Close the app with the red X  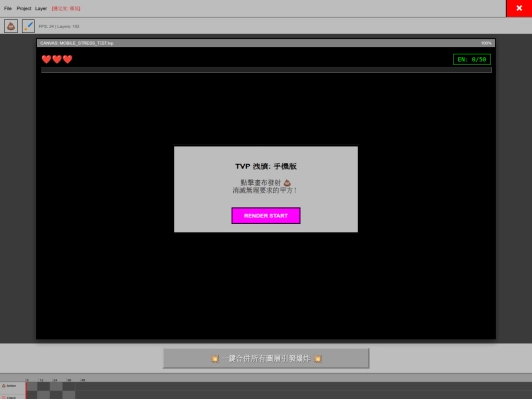click(x=519, y=8)
